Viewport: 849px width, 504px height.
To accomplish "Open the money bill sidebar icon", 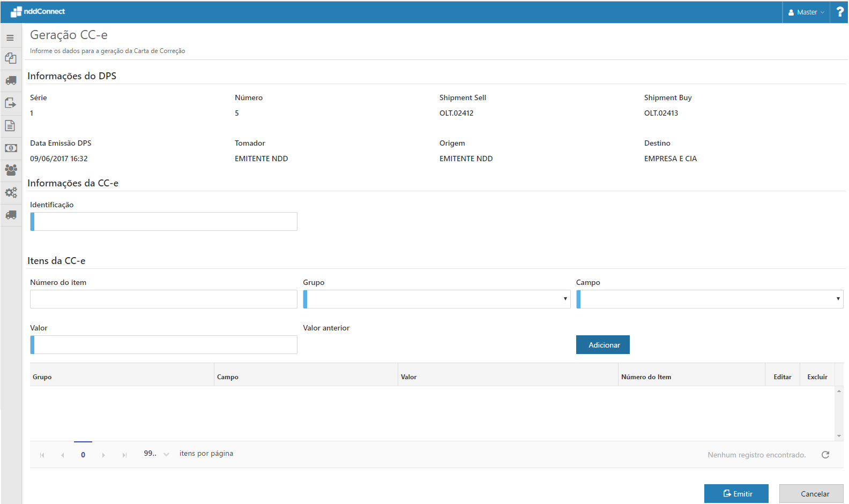I will click(10, 148).
